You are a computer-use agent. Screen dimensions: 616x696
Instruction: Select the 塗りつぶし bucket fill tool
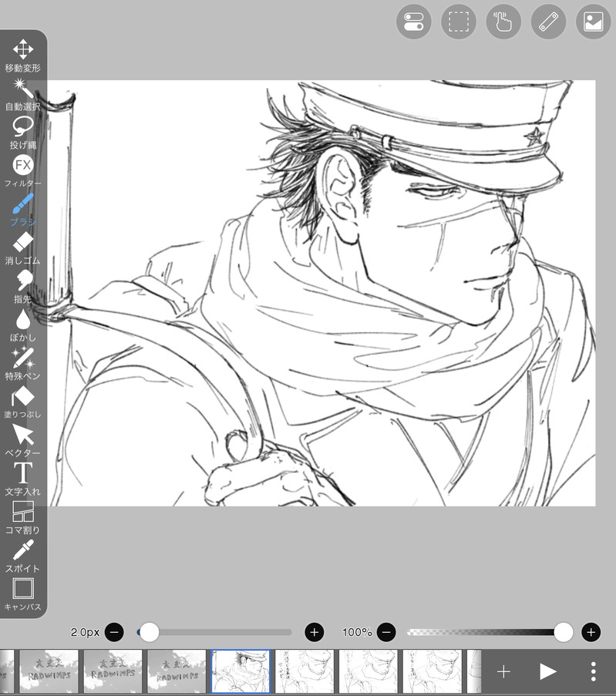coord(22,402)
